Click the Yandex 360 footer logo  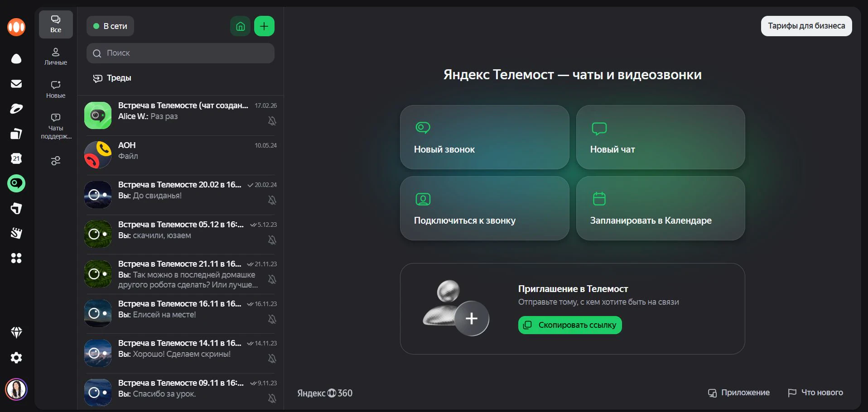point(325,393)
